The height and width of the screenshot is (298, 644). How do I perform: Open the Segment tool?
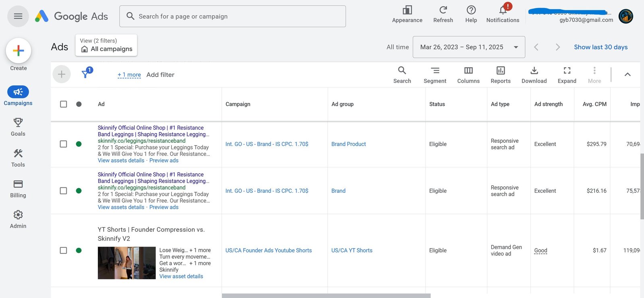click(x=435, y=75)
